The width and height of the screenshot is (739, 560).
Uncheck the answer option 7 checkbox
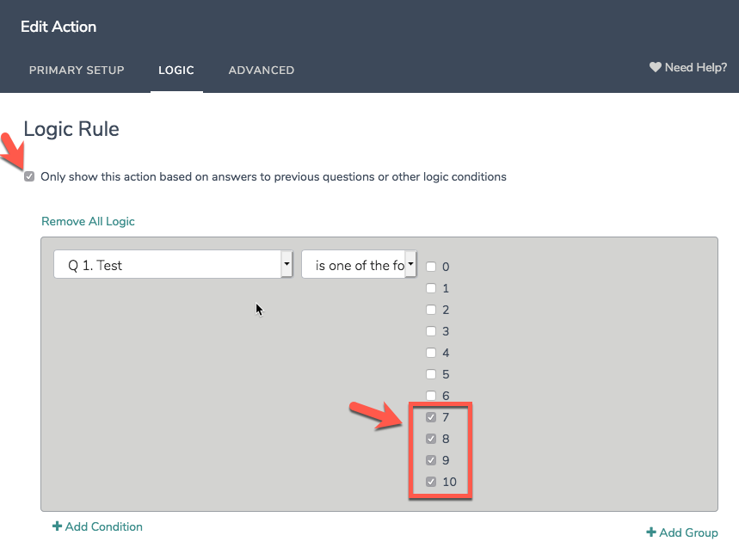(x=431, y=417)
